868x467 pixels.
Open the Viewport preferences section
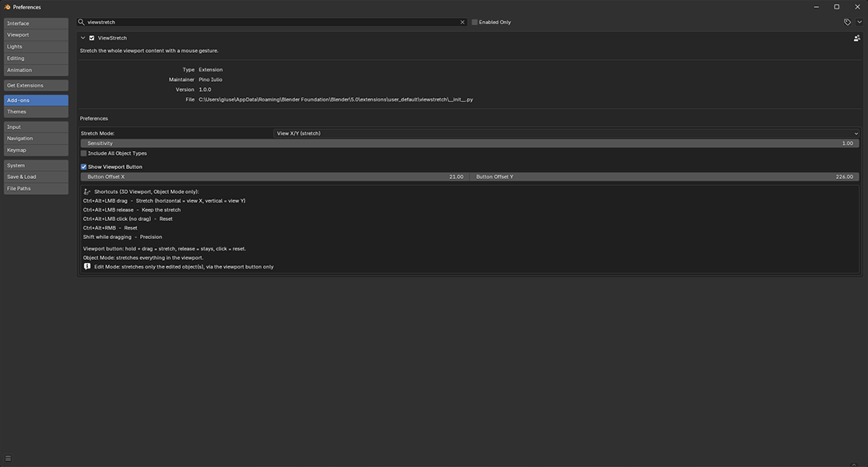(36, 35)
